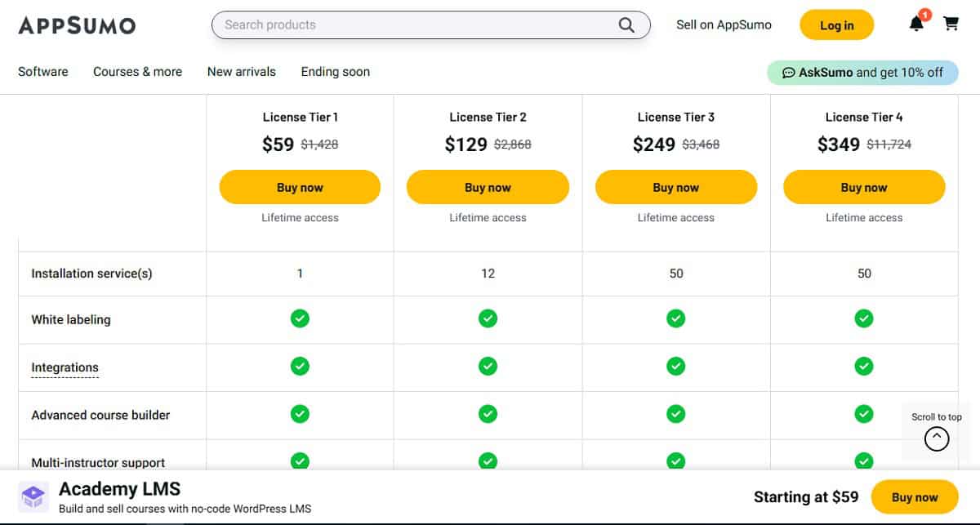
Task: Click Integrations checkmark under Tier 3
Action: (x=675, y=367)
